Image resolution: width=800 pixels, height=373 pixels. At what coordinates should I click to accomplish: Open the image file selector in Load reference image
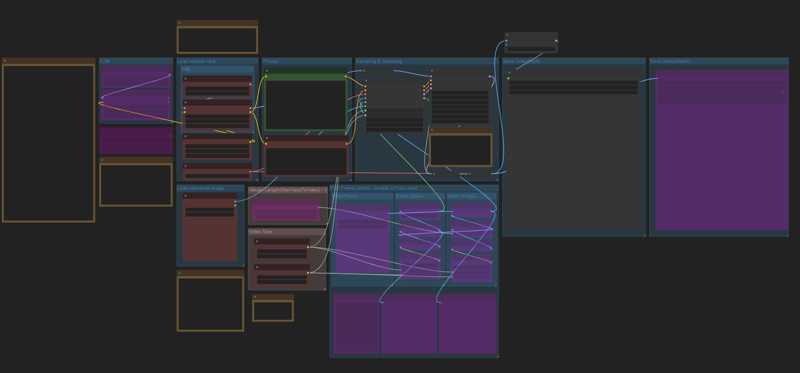pos(210,210)
